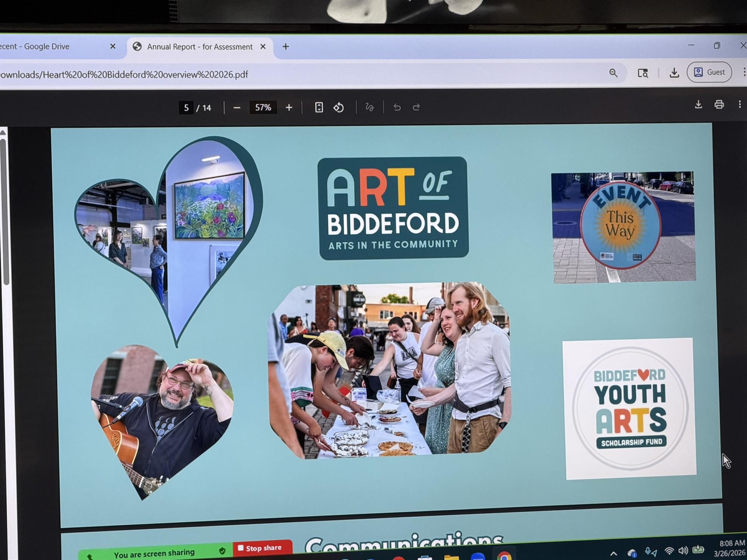Screen dimensions: 747x560
Task: Select the draw annotation tool
Action: pyautogui.click(x=369, y=107)
